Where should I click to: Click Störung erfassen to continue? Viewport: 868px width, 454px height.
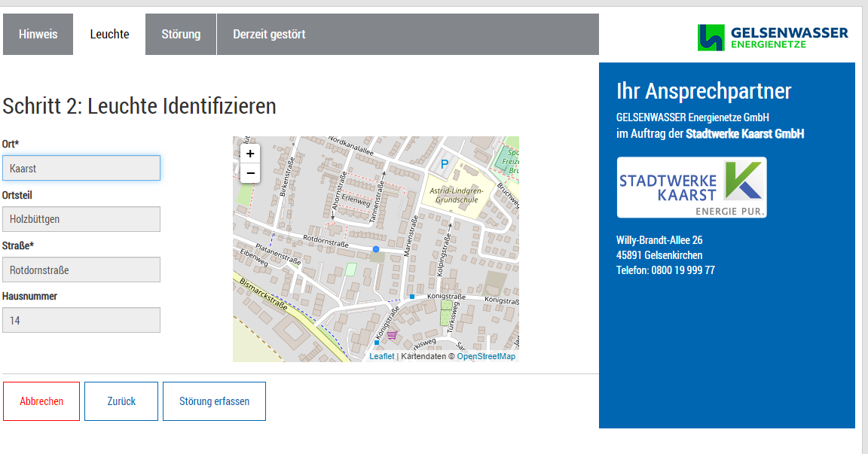[x=214, y=401]
